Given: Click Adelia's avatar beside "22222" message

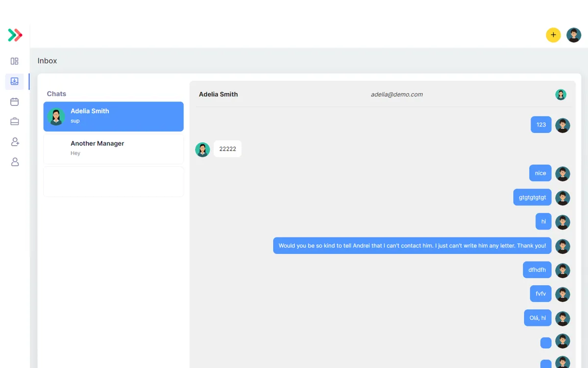Looking at the screenshot, I should 202,150.
